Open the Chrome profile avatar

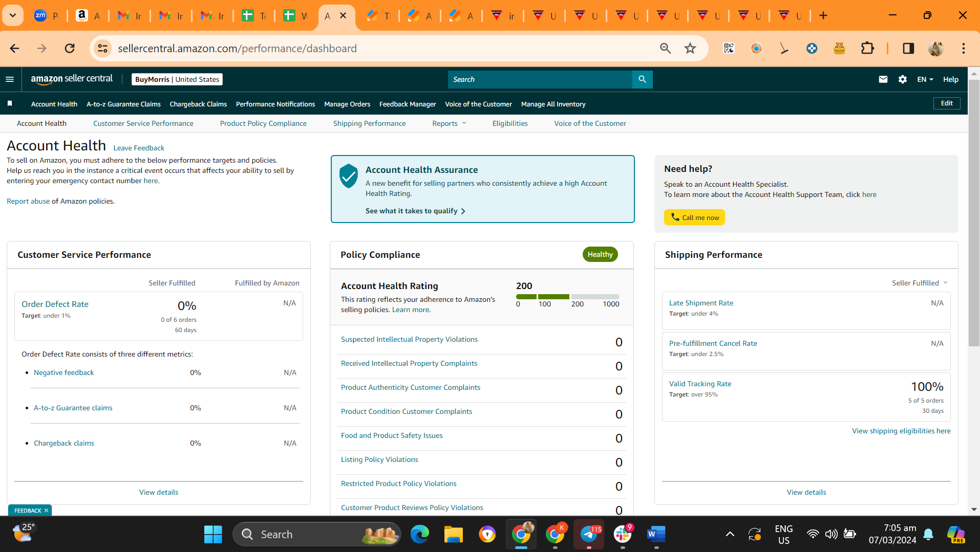pyautogui.click(x=936, y=49)
